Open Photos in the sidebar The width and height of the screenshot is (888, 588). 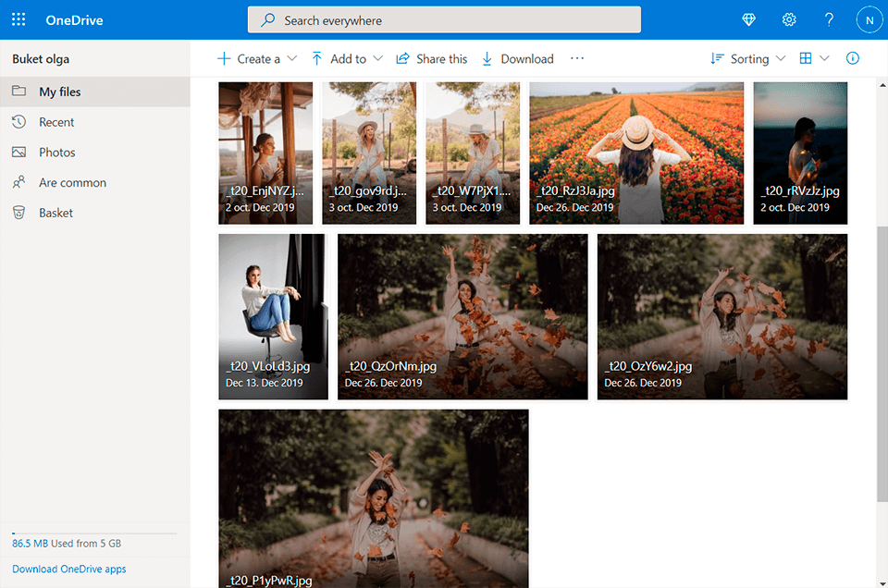point(95,153)
